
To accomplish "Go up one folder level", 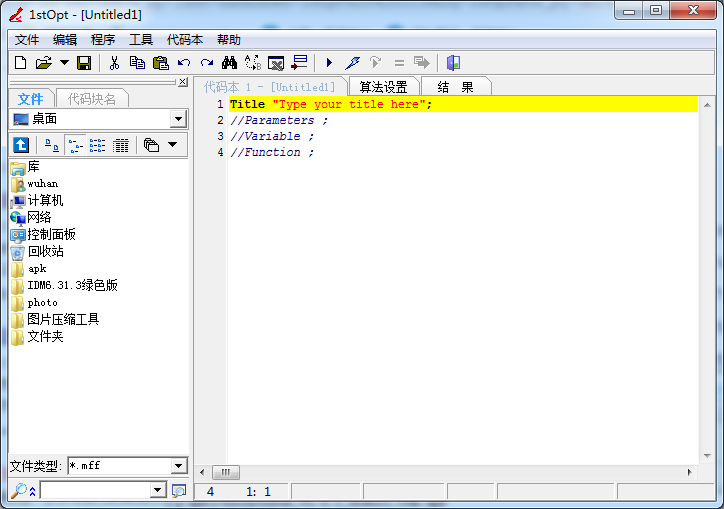I will tap(20, 145).
